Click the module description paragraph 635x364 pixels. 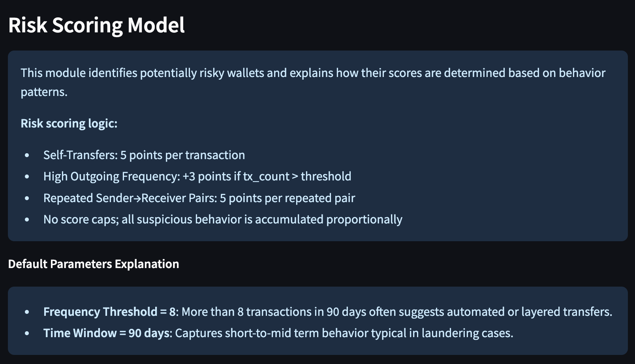tap(313, 82)
